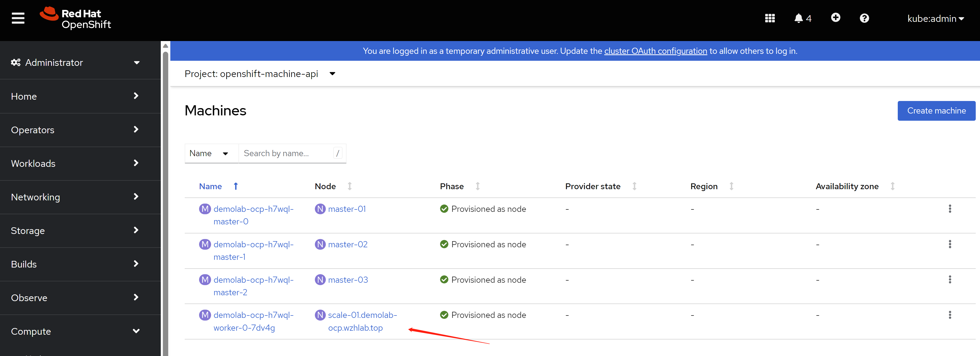Expand the Networking navigation section
Image resolution: width=980 pixels, height=356 pixels.
(x=75, y=197)
